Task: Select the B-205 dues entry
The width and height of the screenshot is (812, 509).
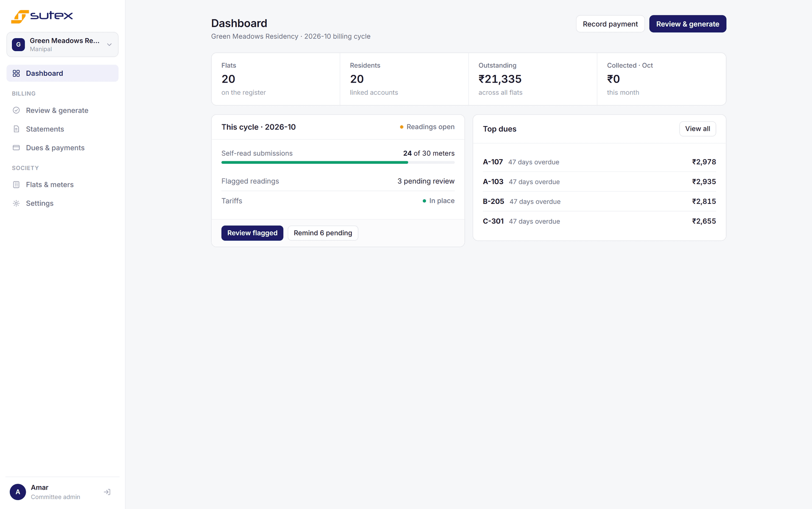Action: point(599,201)
